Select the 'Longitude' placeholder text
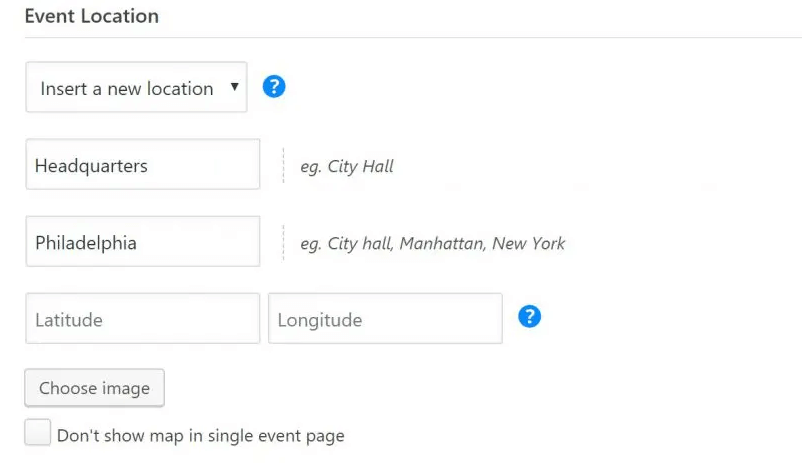This screenshot has width=802, height=463. 320,320
